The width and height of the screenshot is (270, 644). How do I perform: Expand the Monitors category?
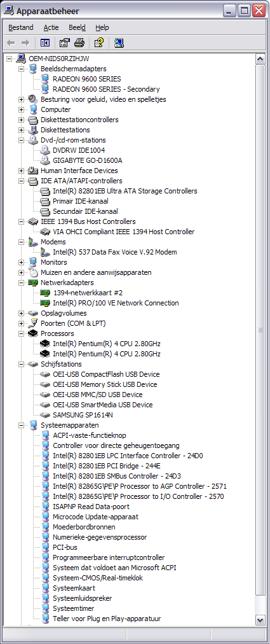tap(22, 262)
